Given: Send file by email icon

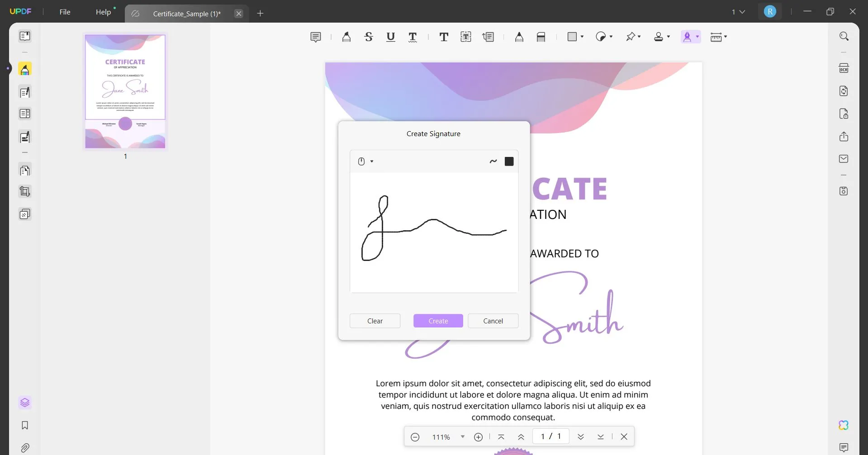Looking at the screenshot, I should (x=844, y=159).
